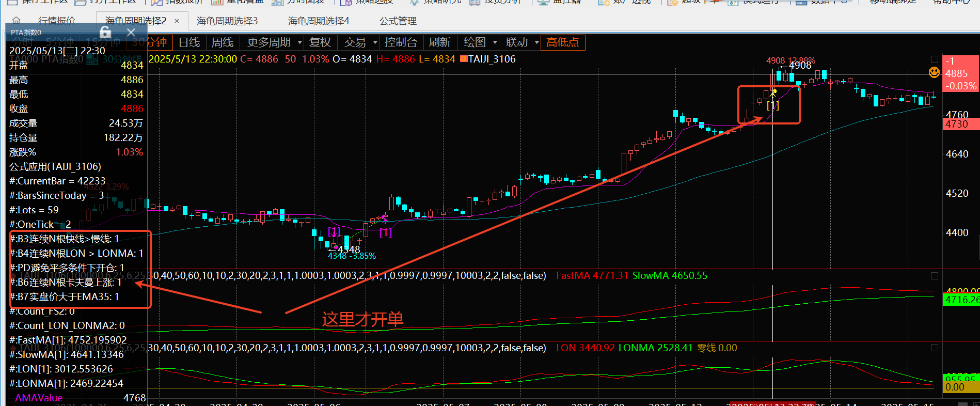The width and height of the screenshot is (980, 406).
Task: Click the 2025/5/13 22:30:00 header timestamp
Action: pos(193,59)
